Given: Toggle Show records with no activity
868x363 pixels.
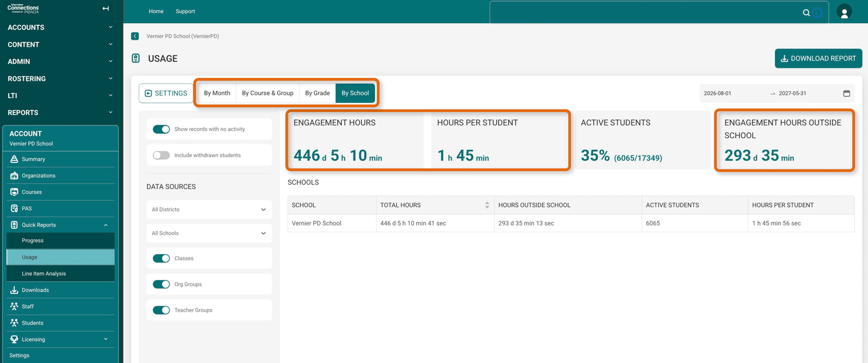Looking at the screenshot, I should pos(161,129).
